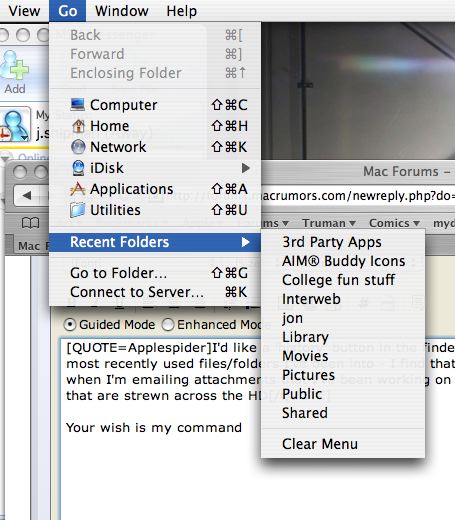Screen dimensions: 455x520
Task: Select Connect to Server… menu item
Action: pyautogui.click(x=155, y=292)
